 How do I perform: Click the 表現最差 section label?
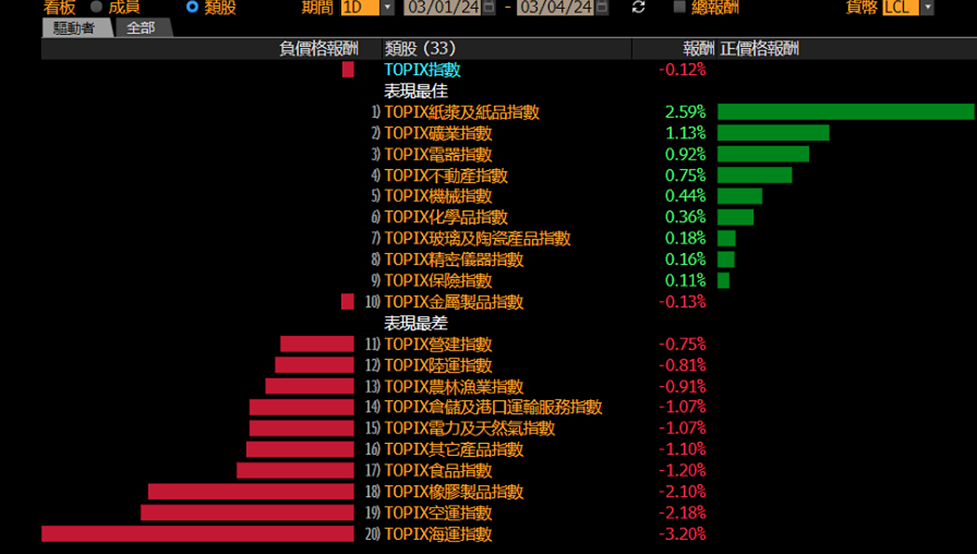[416, 323]
